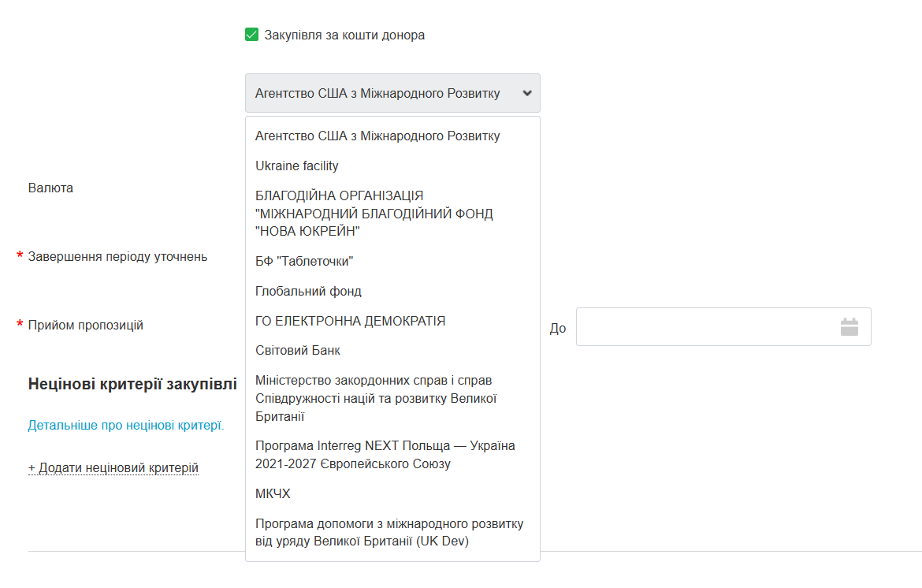Select 'Програма Interreg NEXT Польща — Україна' option

click(385, 455)
